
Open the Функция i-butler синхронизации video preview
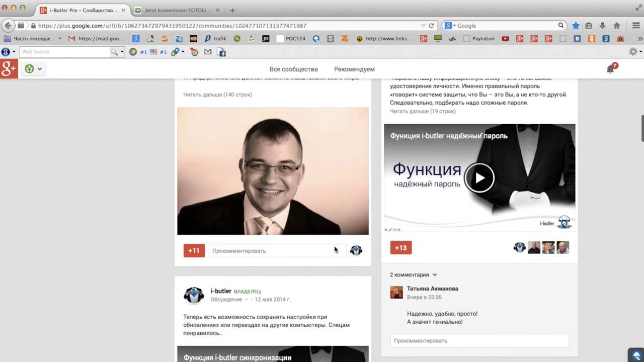point(273,354)
